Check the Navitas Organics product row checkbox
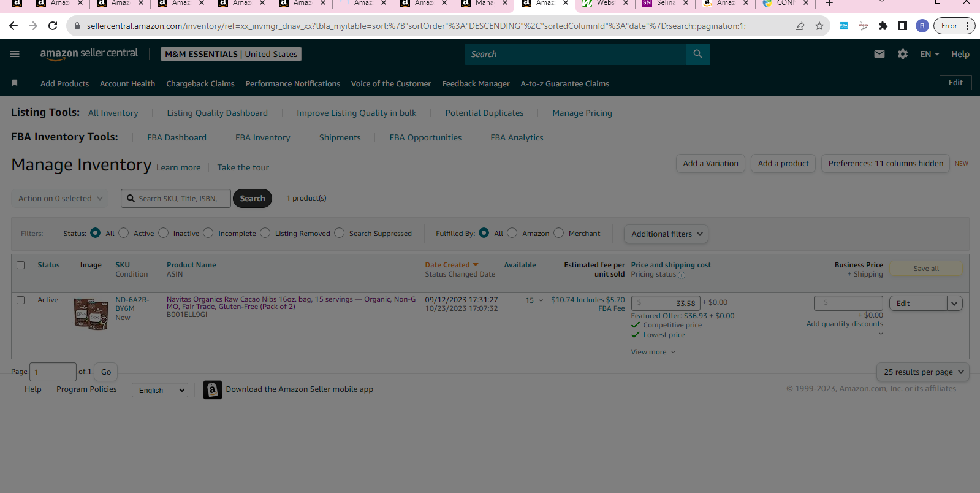The width and height of the screenshot is (980, 493). click(21, 300)
